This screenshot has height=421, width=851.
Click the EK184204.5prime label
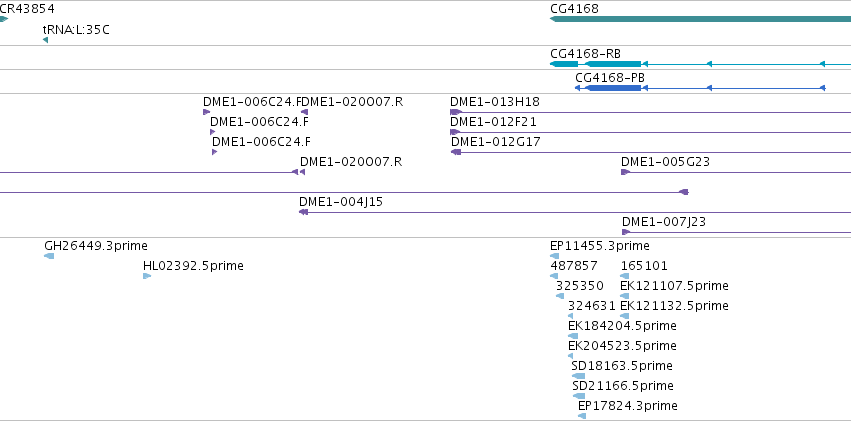tap(623, 326)
